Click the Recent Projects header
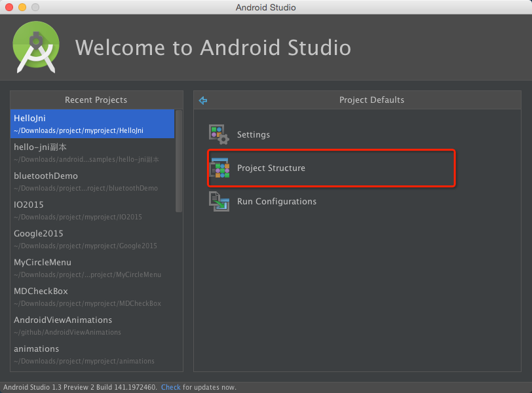Image resolution: width=532 pixels, height=393 pixels. pos(96,100)
